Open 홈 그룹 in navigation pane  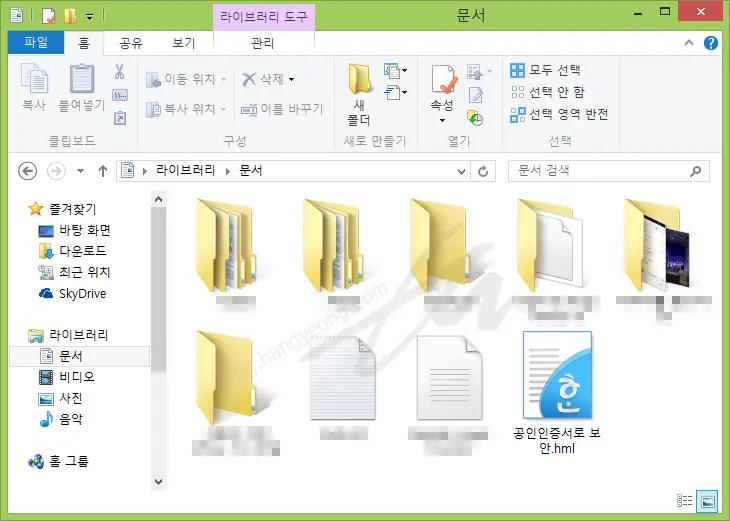pyautogui.click(x=58, y=461)
